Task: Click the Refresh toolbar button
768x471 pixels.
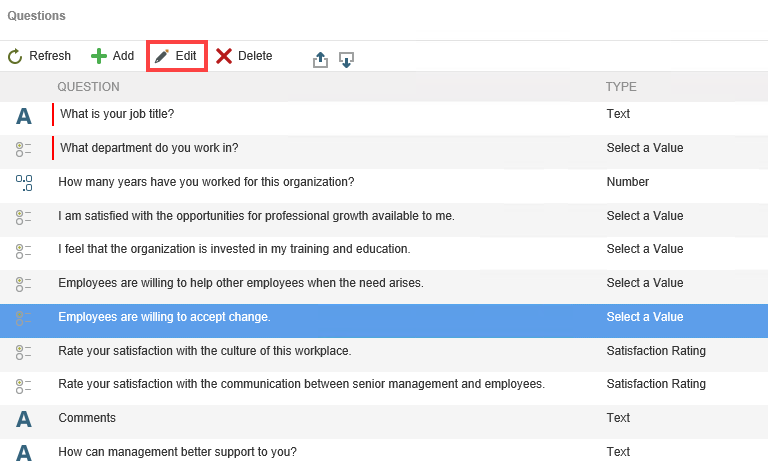Action: click(x=40, y=56)
